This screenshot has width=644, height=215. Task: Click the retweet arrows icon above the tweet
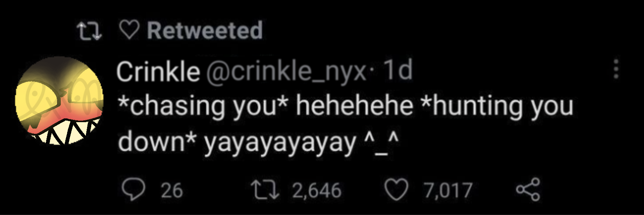(89, 30)
